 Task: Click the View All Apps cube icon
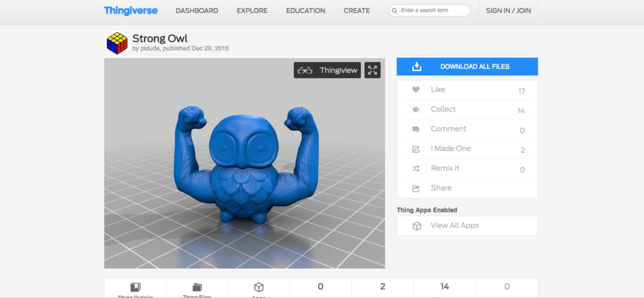coord(416,226)
